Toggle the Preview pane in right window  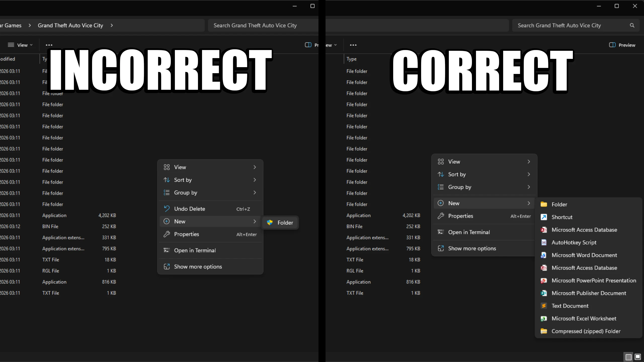(622, 45)
